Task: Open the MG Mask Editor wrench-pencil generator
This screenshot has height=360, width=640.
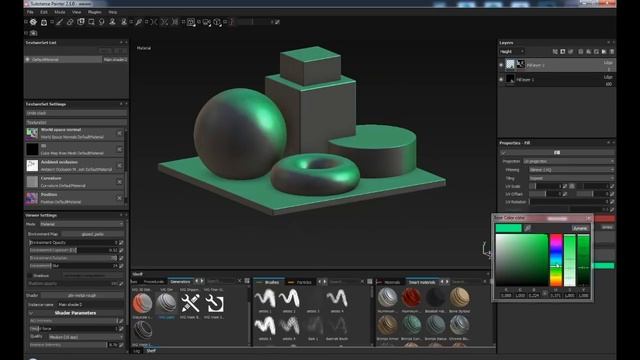Action: click(191, 303)
